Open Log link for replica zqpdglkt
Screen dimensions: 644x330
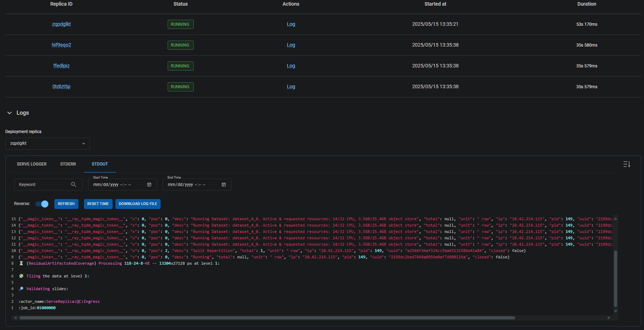[291, 24]
